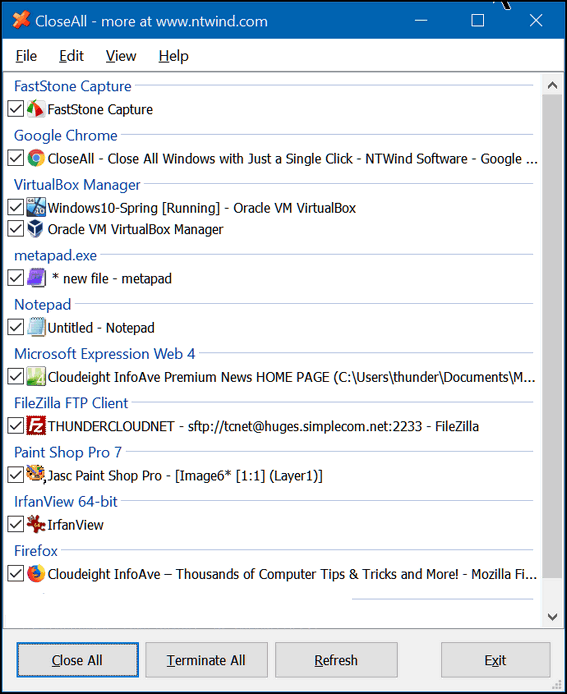Uncheck the new file - metapad checkbox
Viewport: 567px width, 694px height.
[x=15, y=278]
